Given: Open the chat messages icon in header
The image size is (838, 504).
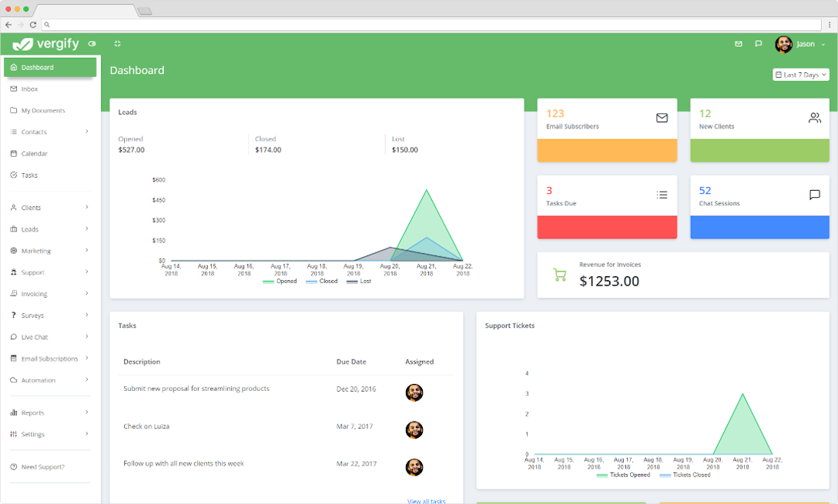Looking at the screenshot, I should coord(759,44).
